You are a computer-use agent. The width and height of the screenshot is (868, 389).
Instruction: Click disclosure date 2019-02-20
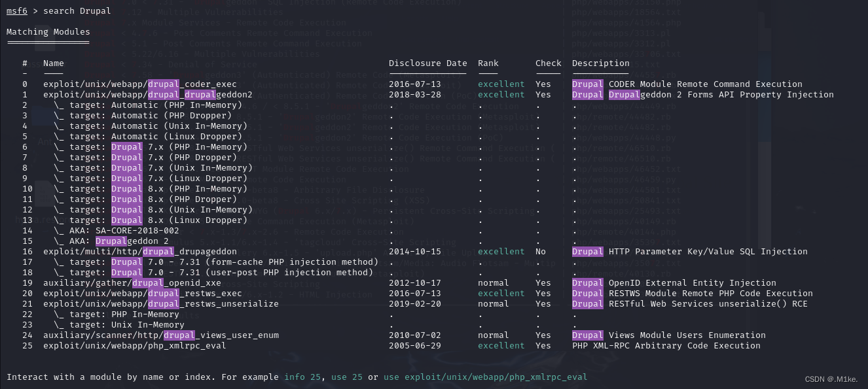point(415,304)
